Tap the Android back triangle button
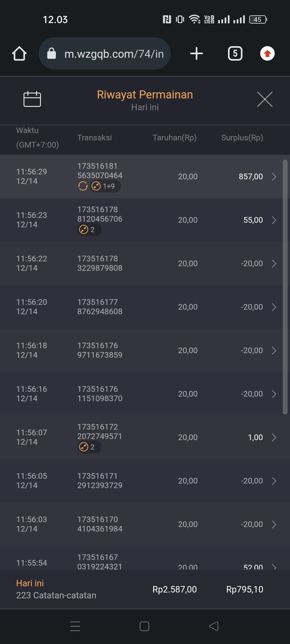Viewport: 290px width, 644px height. (x=214, y=626)
